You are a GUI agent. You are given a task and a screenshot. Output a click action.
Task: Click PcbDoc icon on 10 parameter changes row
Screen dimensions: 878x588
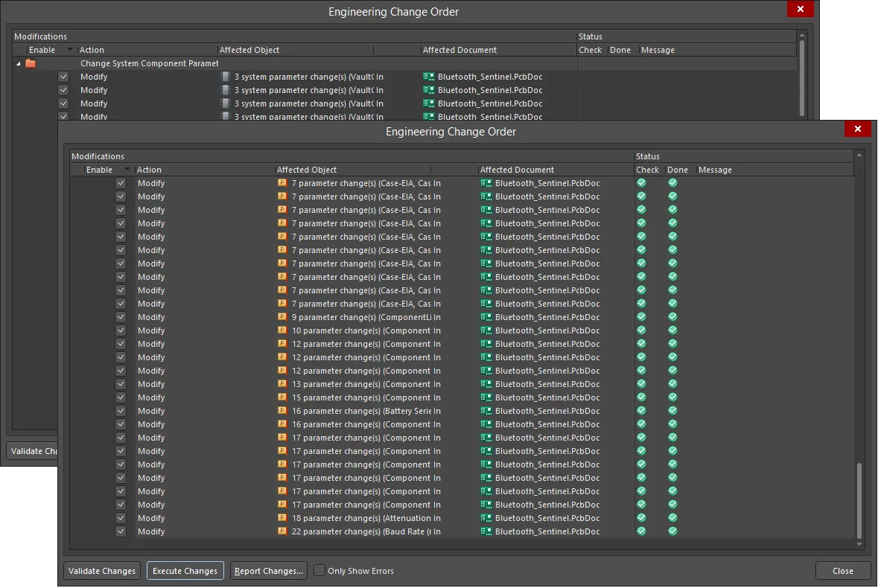coord(487,330)
